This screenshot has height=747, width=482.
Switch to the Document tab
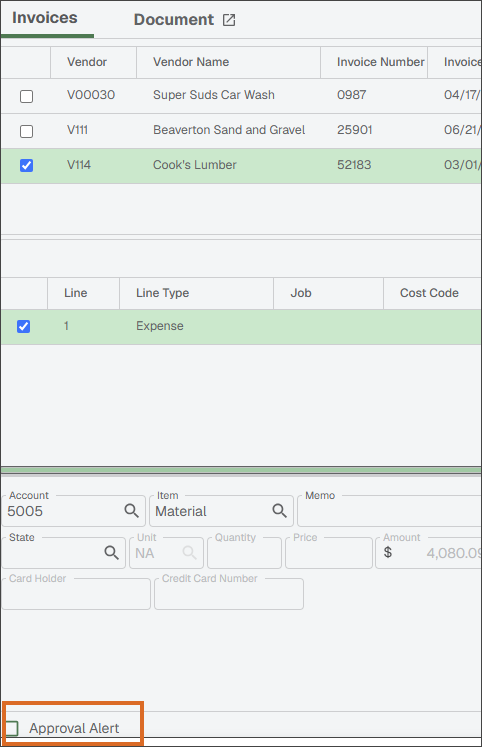click(x=173, y=20)
